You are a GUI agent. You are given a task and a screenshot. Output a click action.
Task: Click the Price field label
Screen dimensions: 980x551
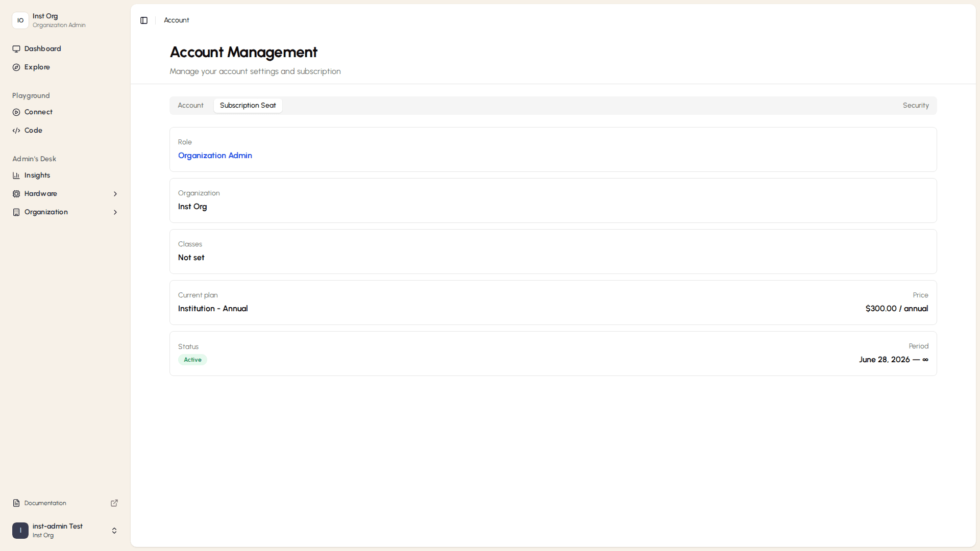point(921,295)
